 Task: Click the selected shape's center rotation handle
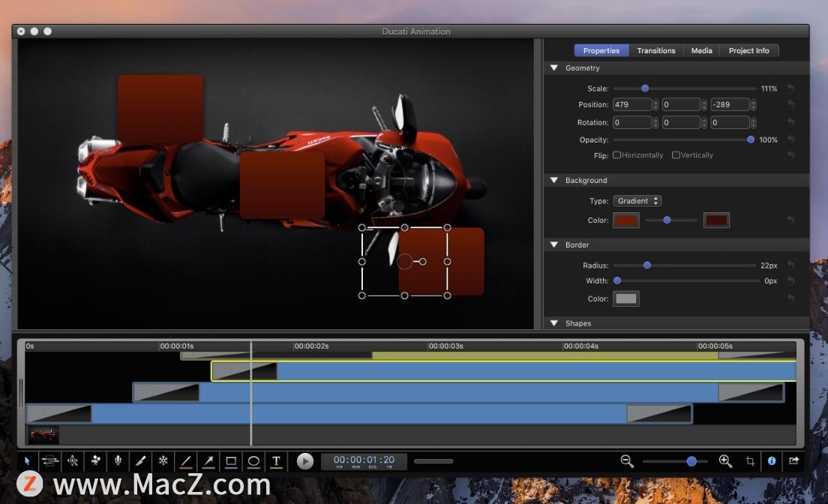point(404,261)
